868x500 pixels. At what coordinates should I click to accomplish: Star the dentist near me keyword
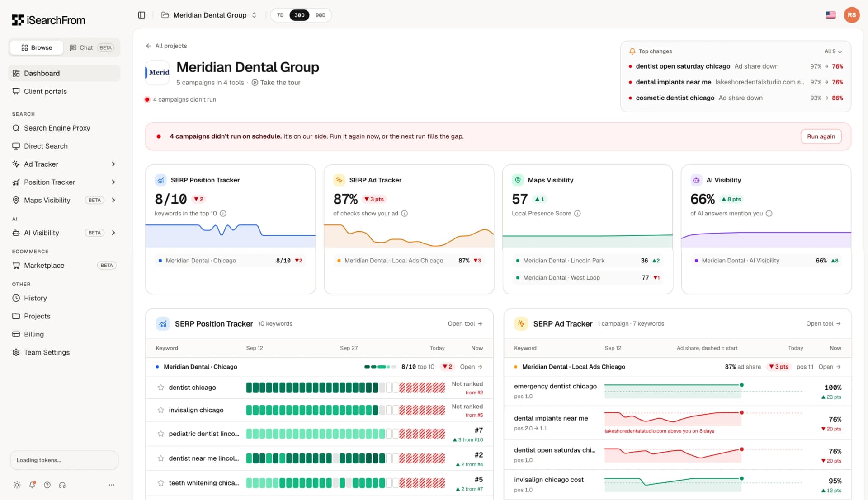coord(160,458)
